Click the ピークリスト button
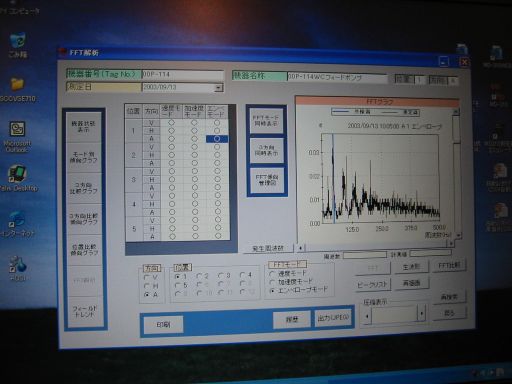The height and width of the screenshot is (384, 512). (x=372, y=284)
